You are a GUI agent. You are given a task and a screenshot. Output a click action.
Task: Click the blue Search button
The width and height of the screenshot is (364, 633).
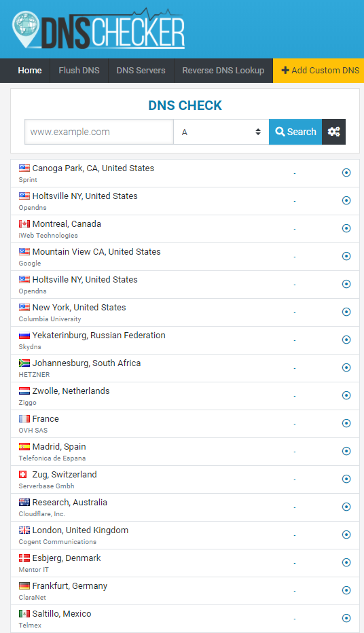[x=295, y=132]
